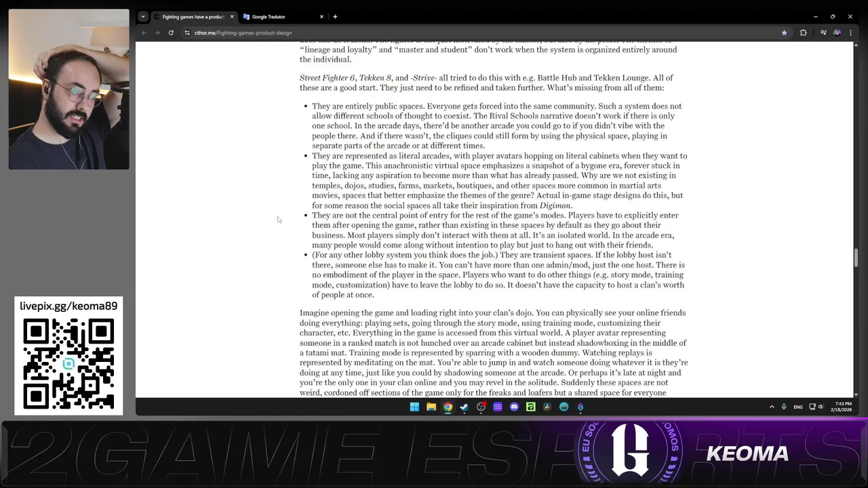This screenshot has height=488, width=868.
Task: Open the teal round app in taskbar
Action: pos(564,407)
